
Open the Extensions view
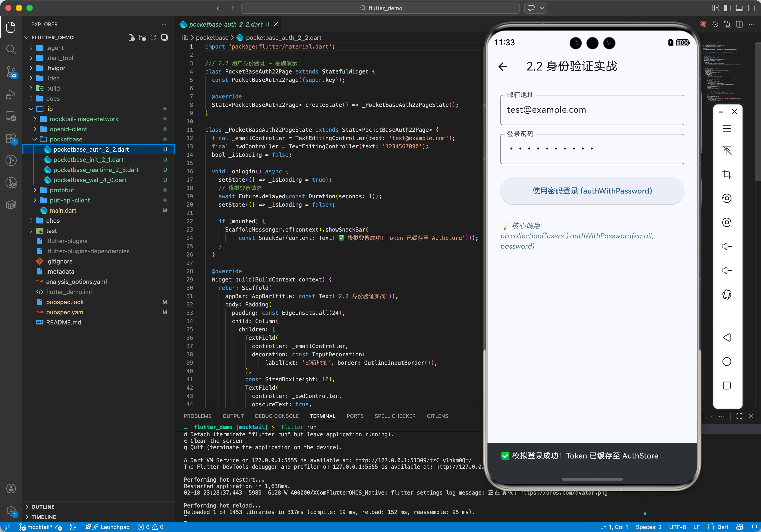11,138
